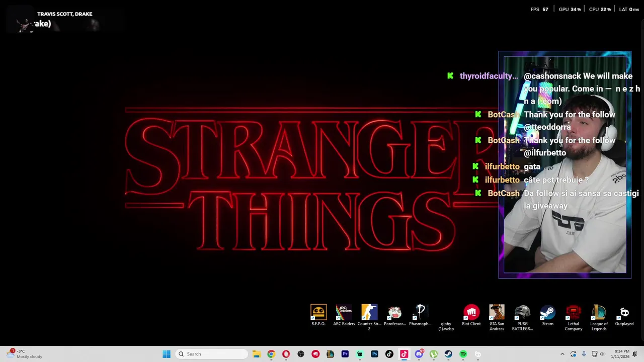Open the Opera browser in the taskbar
Viewport: 644px width, 362px height.
point(286,354)
